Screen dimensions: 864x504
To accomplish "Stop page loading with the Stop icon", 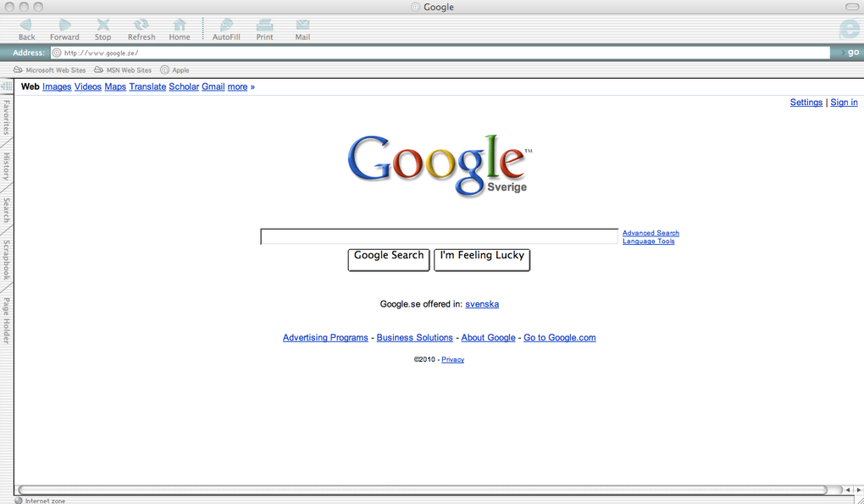I will pyautogui.click(x=103, y=25).
